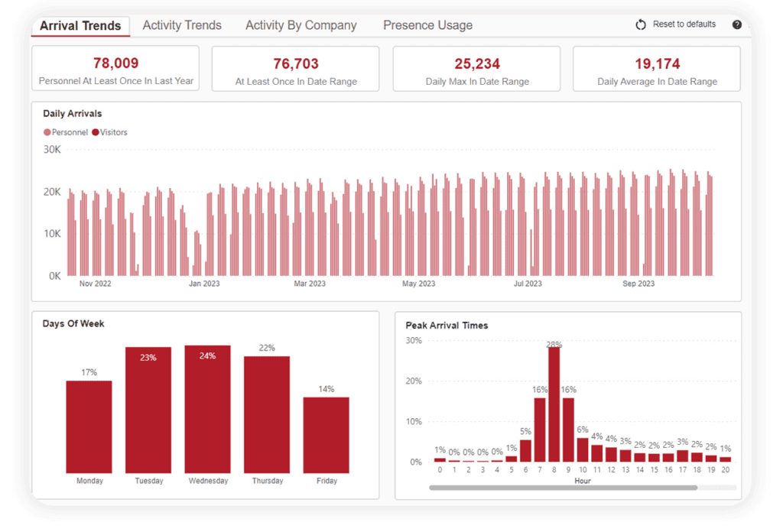Click the 25,234 Daily Max card

(x=476, y=68)
